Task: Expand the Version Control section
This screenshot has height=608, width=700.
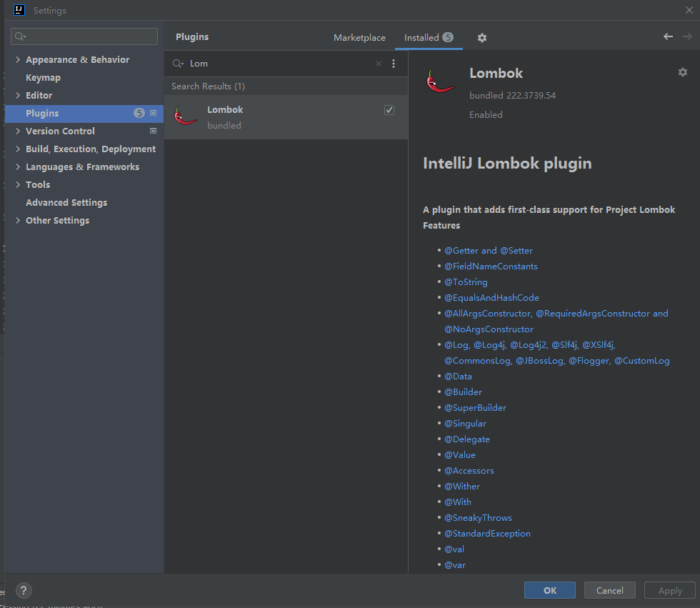Action: [18, 131]
